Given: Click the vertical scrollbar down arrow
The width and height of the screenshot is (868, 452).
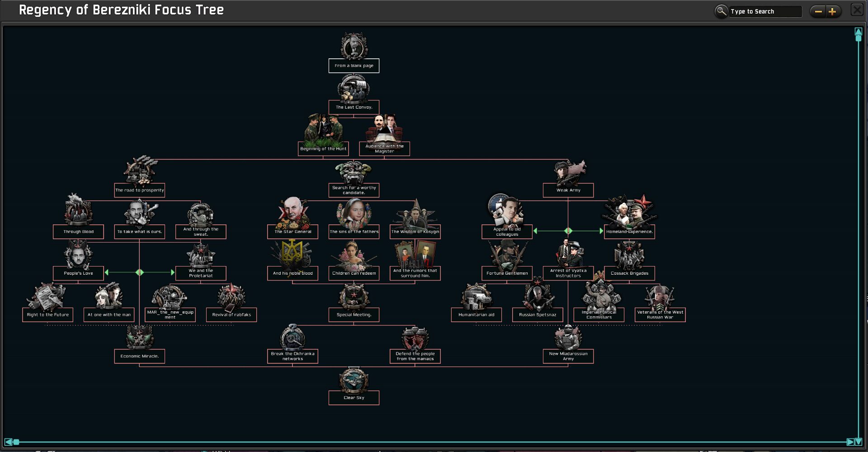Looking at the screenshot, I should [x=858, y=442].
